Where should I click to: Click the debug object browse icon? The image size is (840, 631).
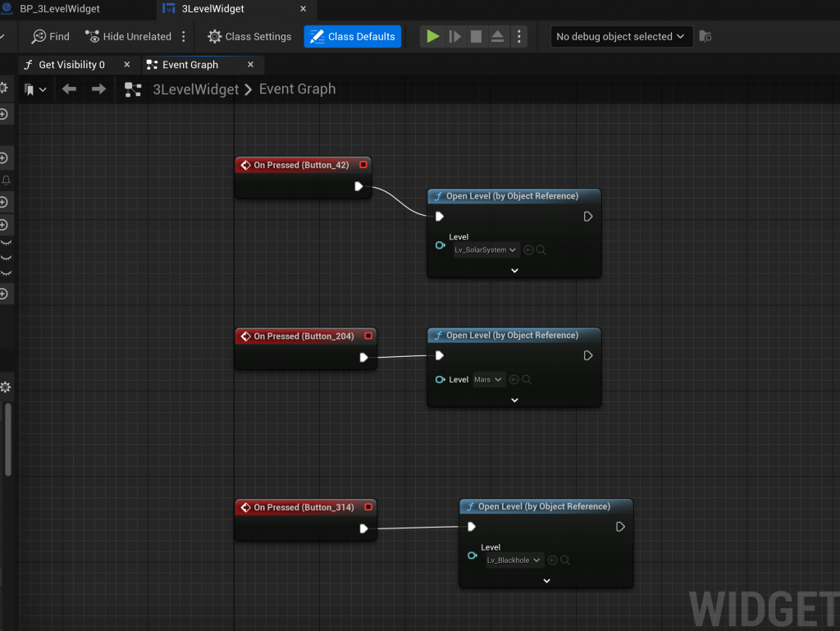(x=705, y=36)
